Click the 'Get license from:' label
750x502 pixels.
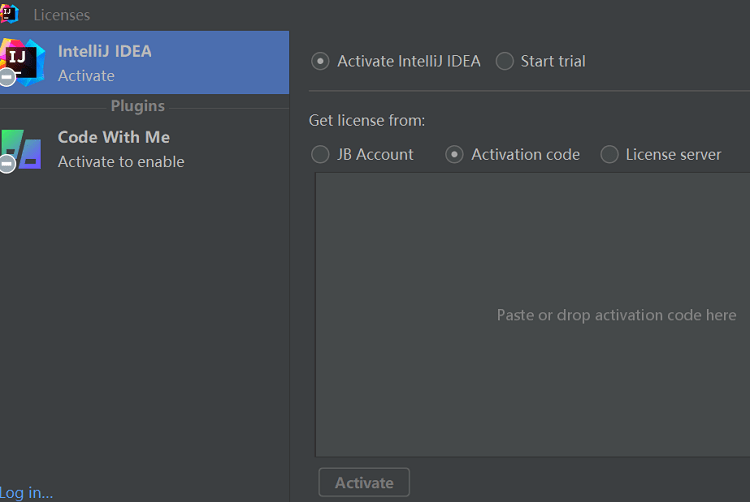[x=367, y=120]
